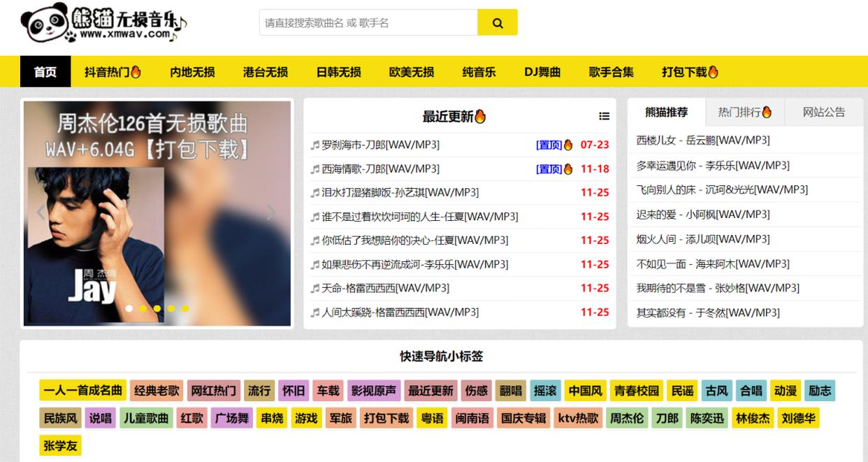Screen dimensions: 868x462
Task: Switch to 网站公告 tab
Action: tap(824, 113)
